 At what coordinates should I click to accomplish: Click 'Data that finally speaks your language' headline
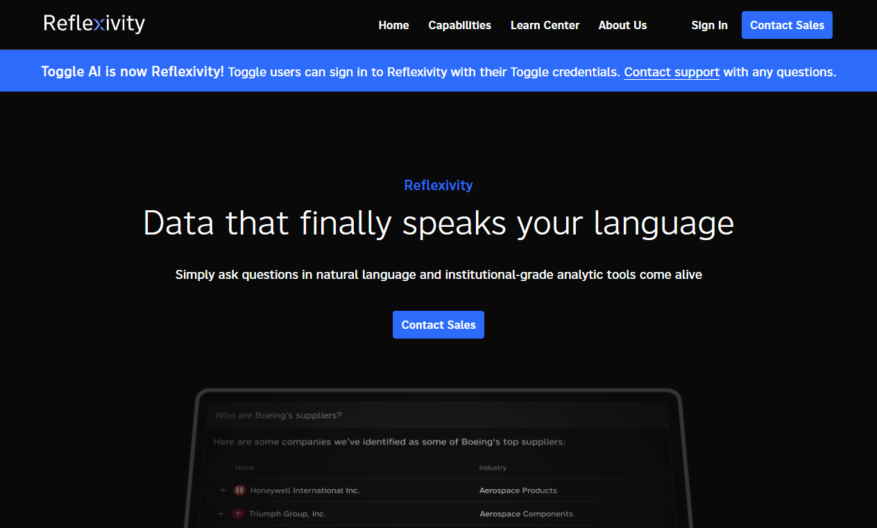pyautogui.click(x=438, y=223)
